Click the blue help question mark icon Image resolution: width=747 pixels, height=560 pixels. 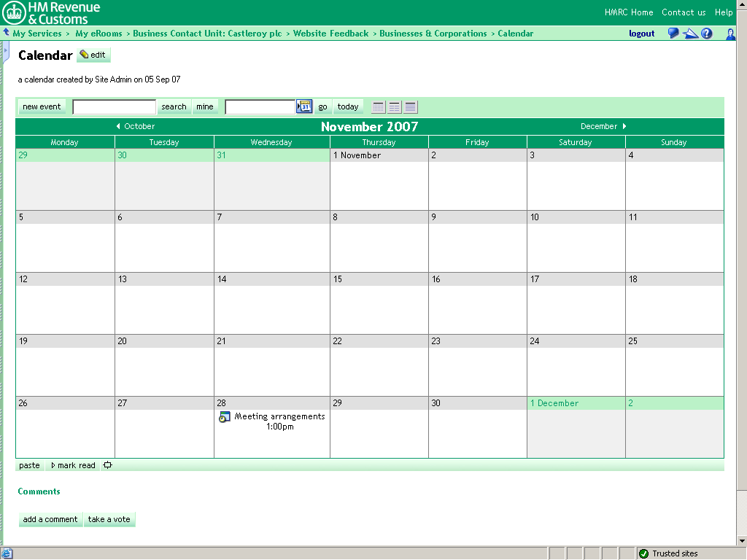[x=706, y=34]
